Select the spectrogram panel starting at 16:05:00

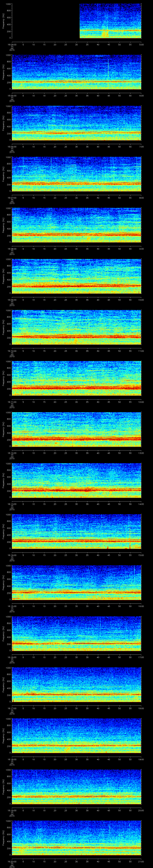(77, 72)
